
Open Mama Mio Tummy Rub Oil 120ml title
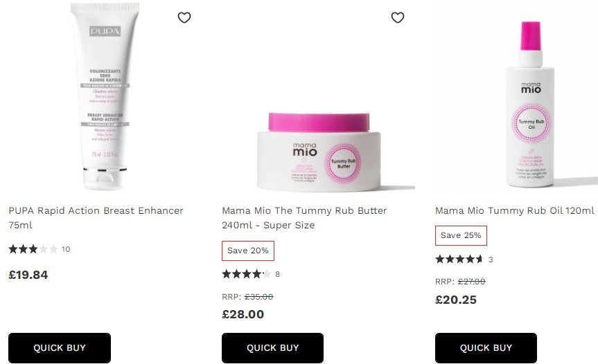pyautogui.click(x=514, y=210)
